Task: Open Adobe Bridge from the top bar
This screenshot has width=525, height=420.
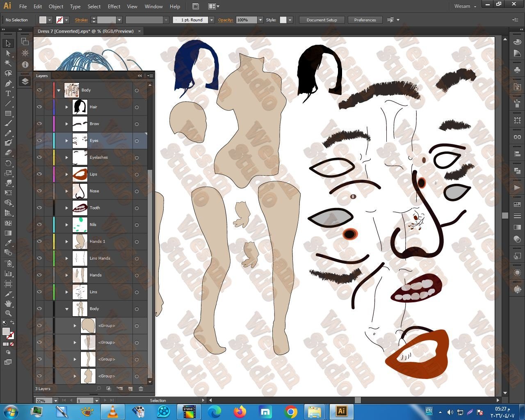Action: [196, 7]
